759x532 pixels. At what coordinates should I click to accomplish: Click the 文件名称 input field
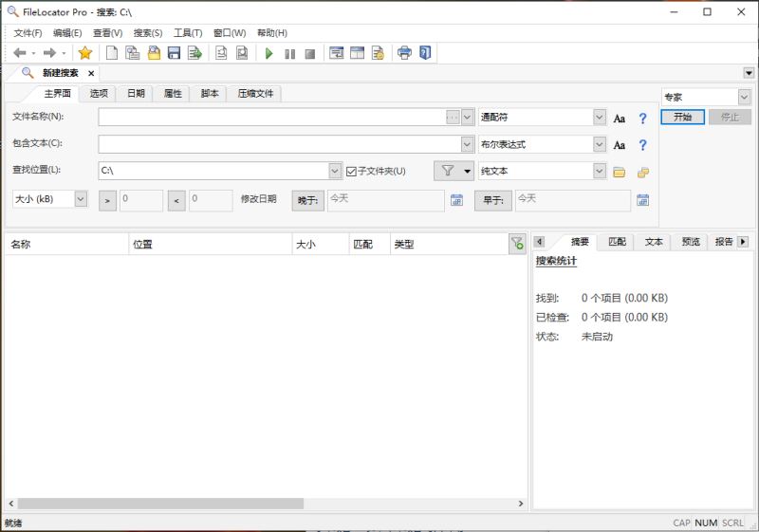coord(271,118)
